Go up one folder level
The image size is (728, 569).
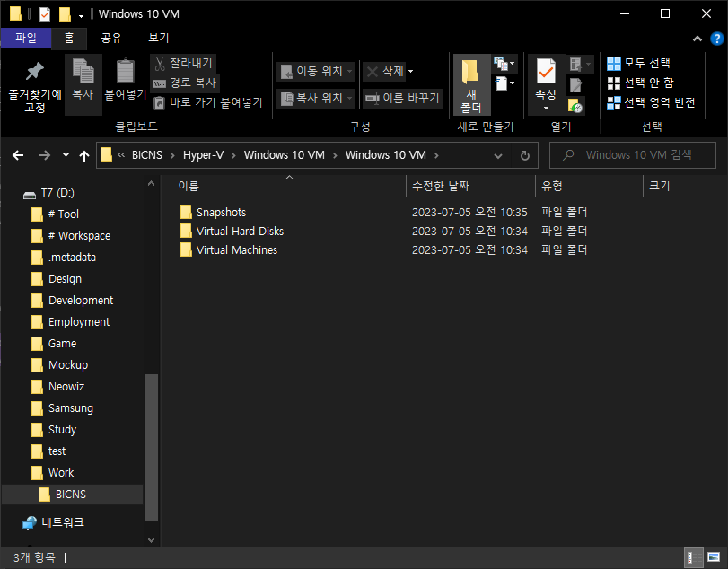[84, 155]
